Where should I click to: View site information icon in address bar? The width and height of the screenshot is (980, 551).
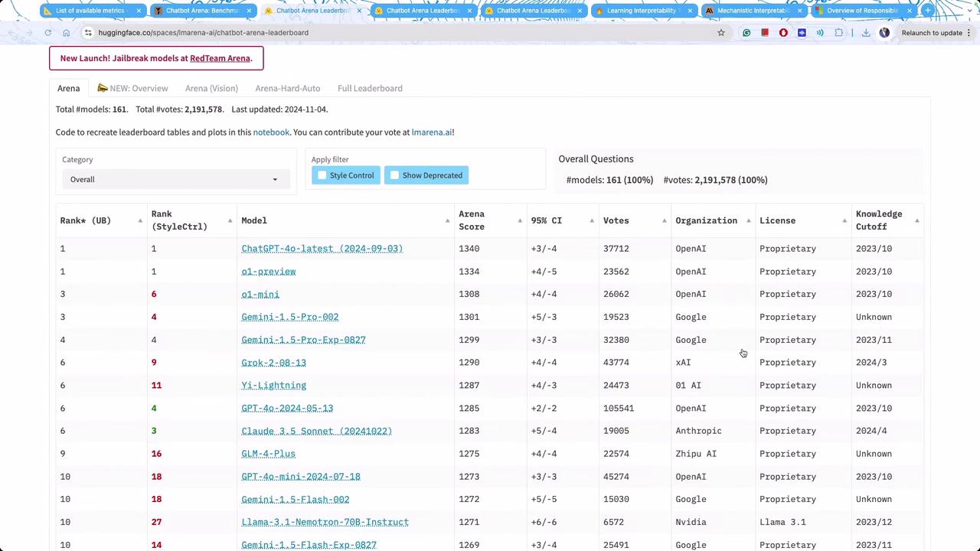(88, 33)
